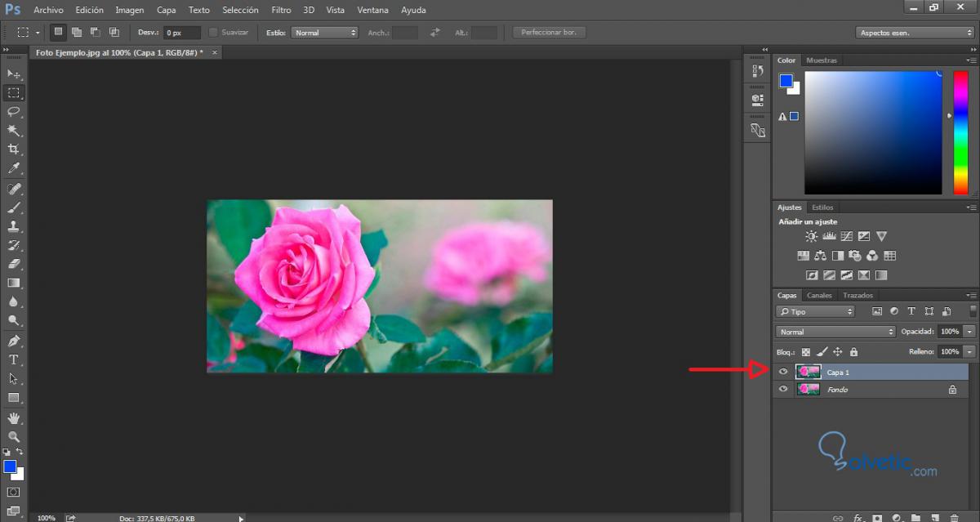Select the Lasso tool
This screenshot has width=980, height=522.
tap(14, 112)
